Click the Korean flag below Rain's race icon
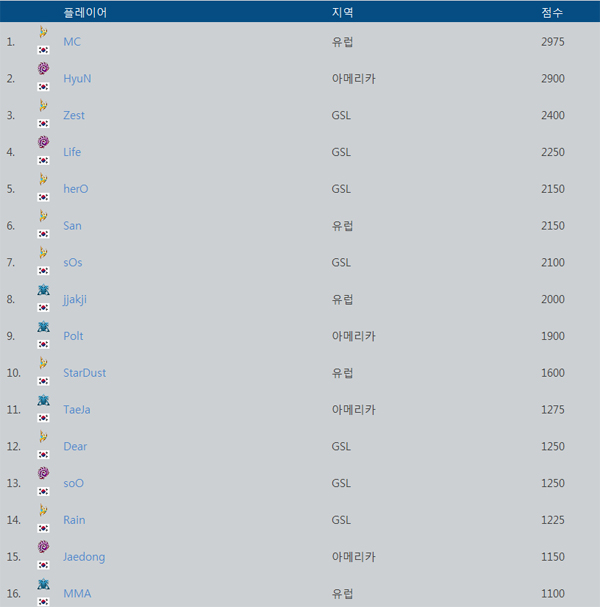The image size is (600, 607). click(x=43, y=528)
